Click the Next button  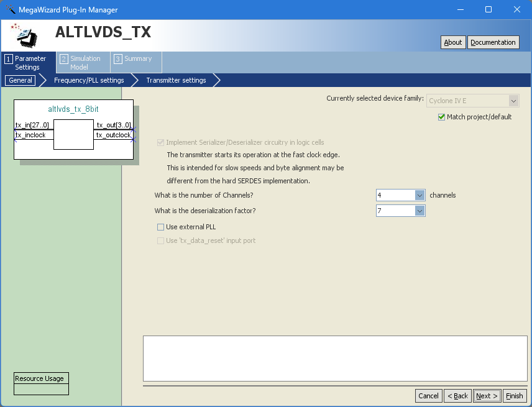click(x=487, y=396)
